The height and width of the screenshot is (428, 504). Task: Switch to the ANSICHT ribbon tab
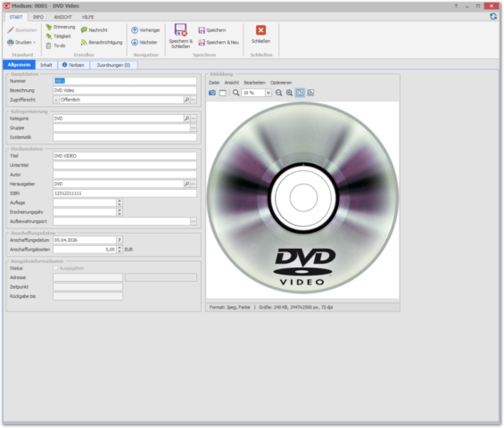62,17
